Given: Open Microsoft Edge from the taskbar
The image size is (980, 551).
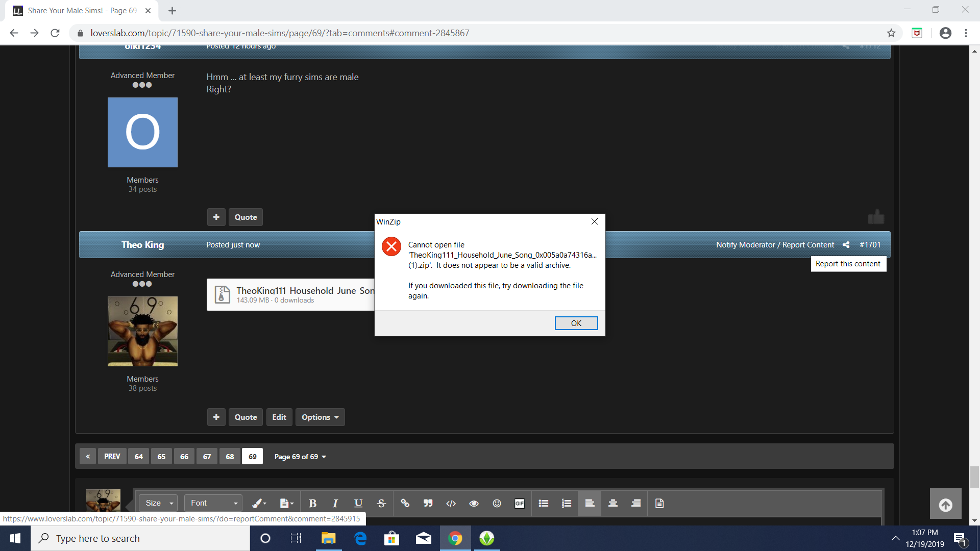Looking at the screenshot, I should (360, 538).
